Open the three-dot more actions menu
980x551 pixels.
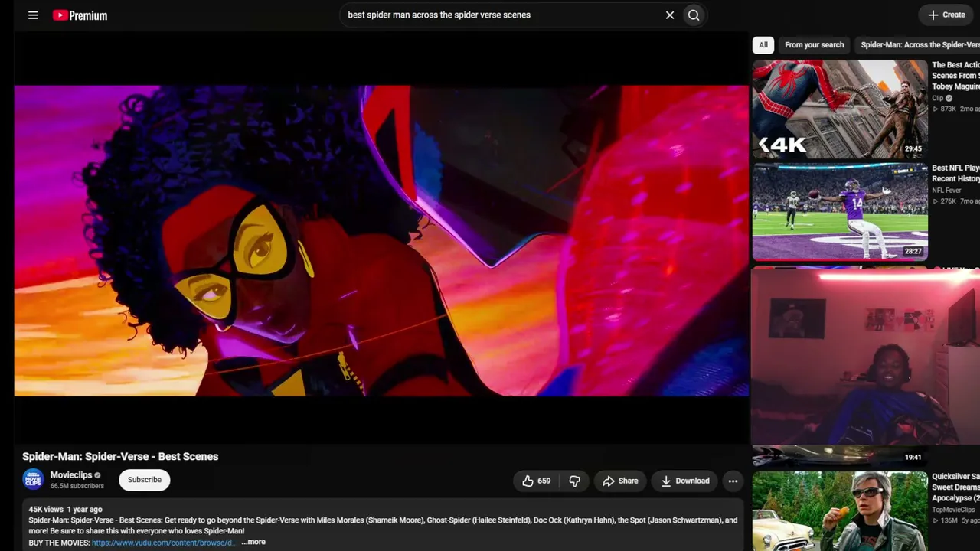(733, 481)
